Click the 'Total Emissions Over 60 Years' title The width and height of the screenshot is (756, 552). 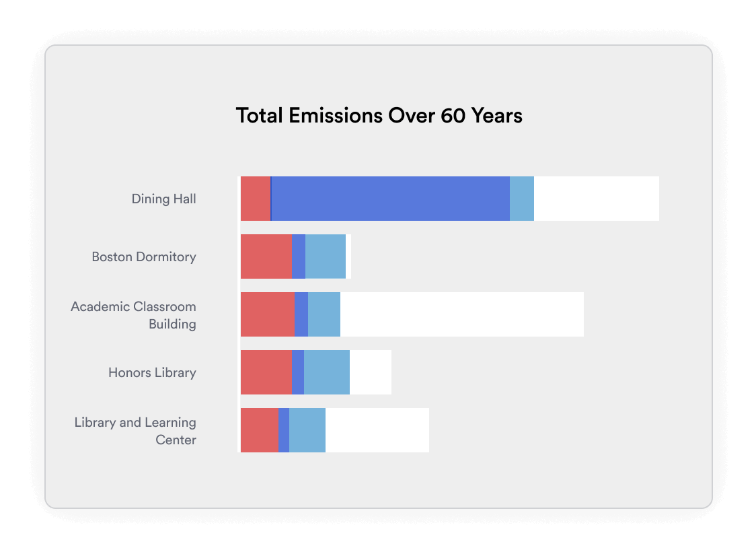coord(379,116)
